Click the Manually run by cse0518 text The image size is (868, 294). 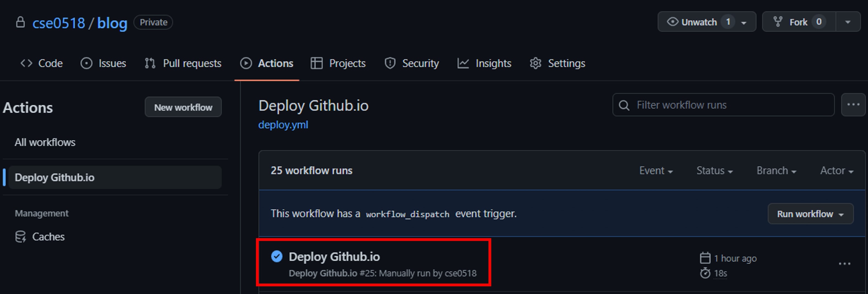coord(428,273)
